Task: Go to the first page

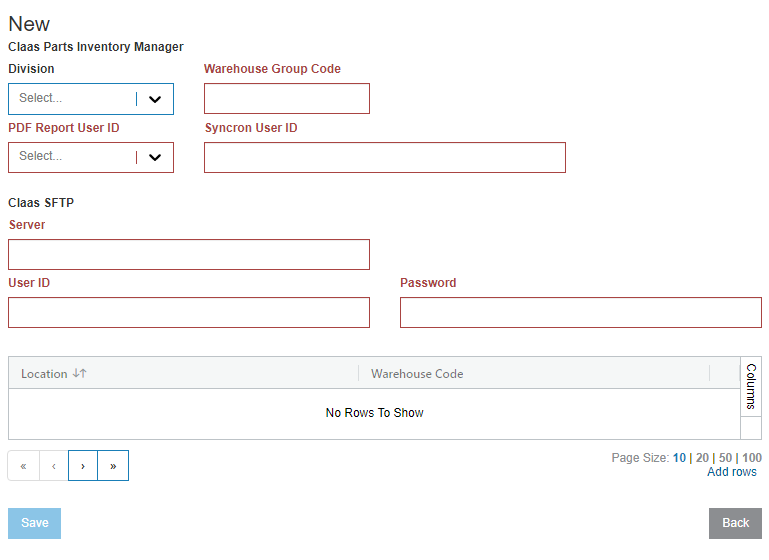Action: pyautogui.click(x=24, y=466)
